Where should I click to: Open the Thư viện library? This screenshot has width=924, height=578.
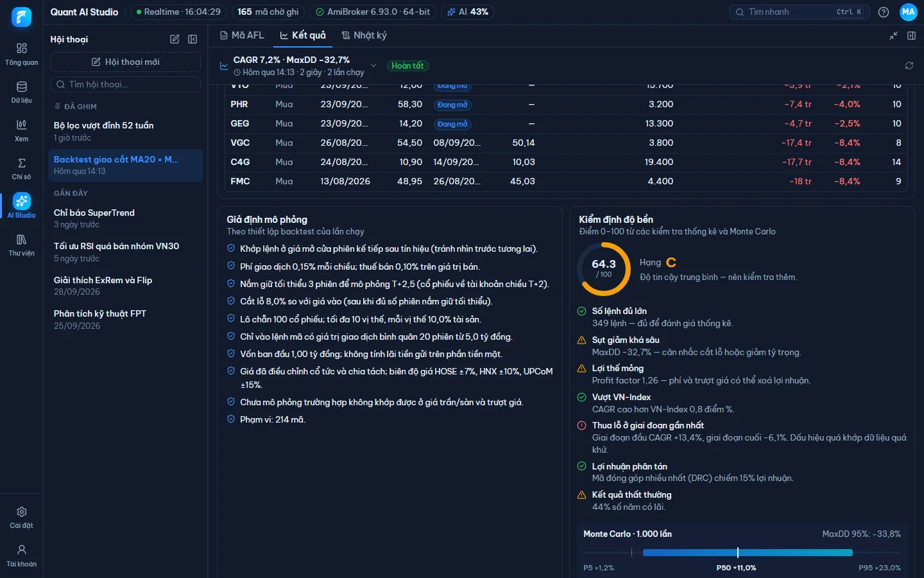21,245
